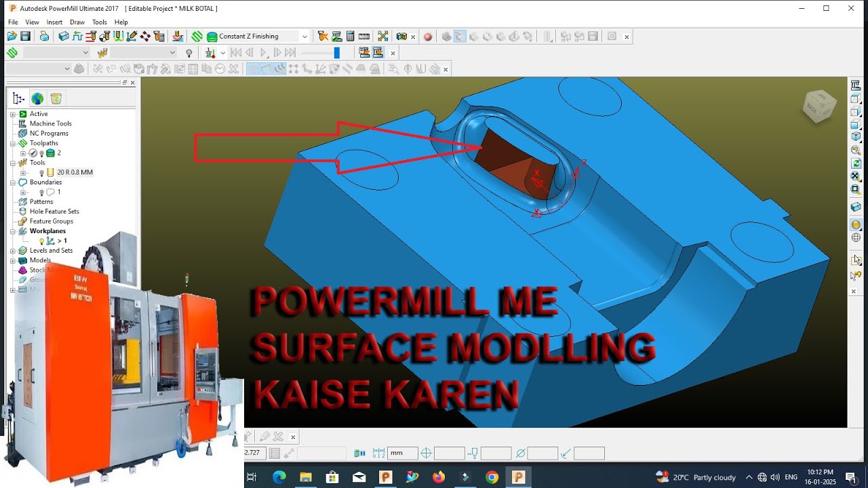
Task: Switch to Explorer tree tab
Action: click(x=19, y=99)
